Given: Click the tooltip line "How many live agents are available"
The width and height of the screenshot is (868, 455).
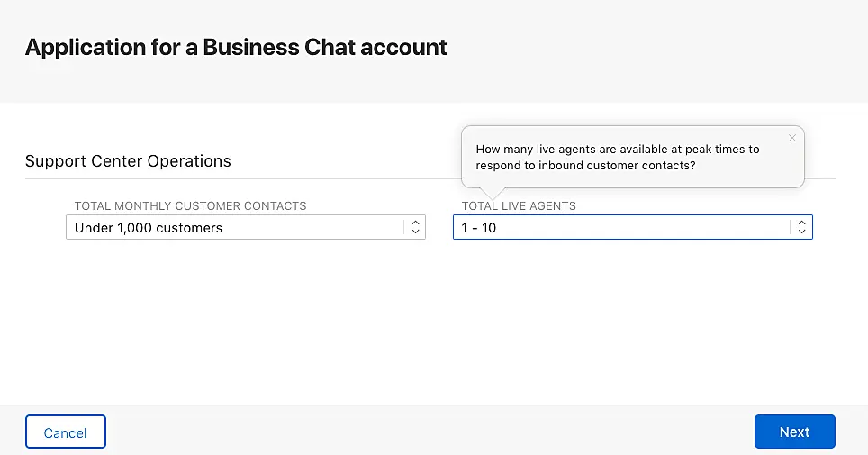Looking at the screenshot, I should click(618, 150).
